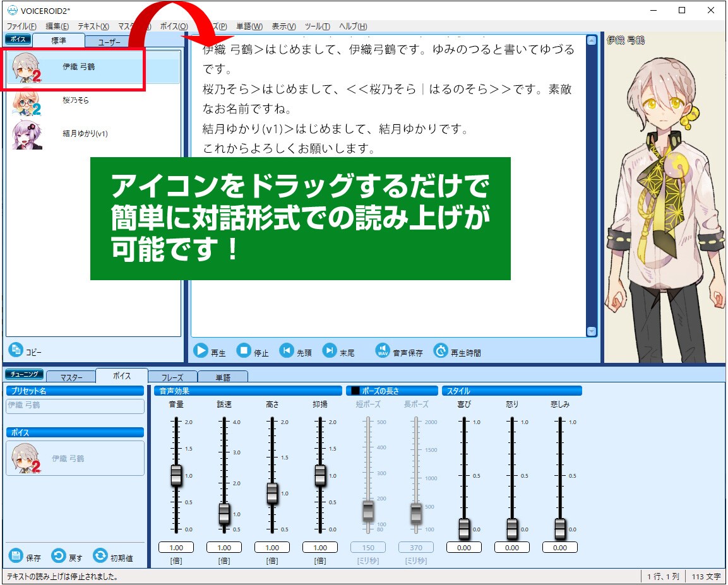Image resolution: width=728 pixels, height=585 pixels.
Task: Click the 1 行、1 列 status entry
Action: click(663, 576)
